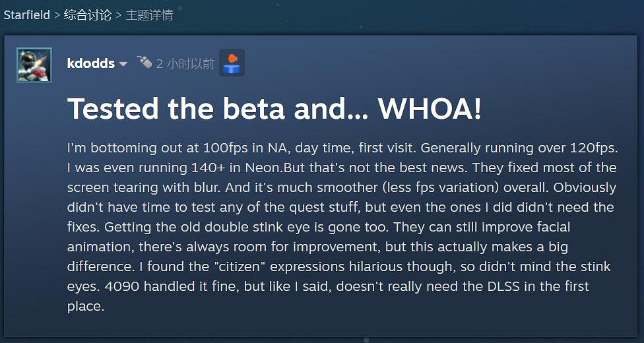The width and height of the screenshot is (644, 343).
Task: Open the 综合讨论 breadcrumb link
Action: point(87,15)
